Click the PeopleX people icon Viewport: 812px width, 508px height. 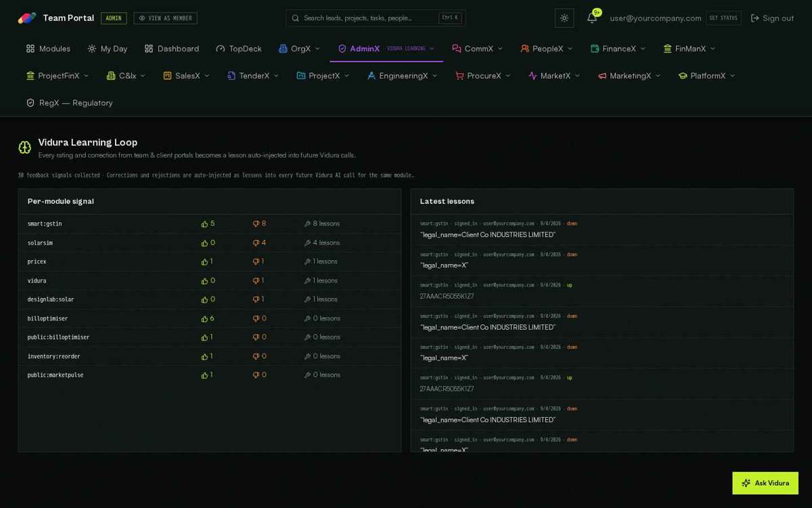524,49
